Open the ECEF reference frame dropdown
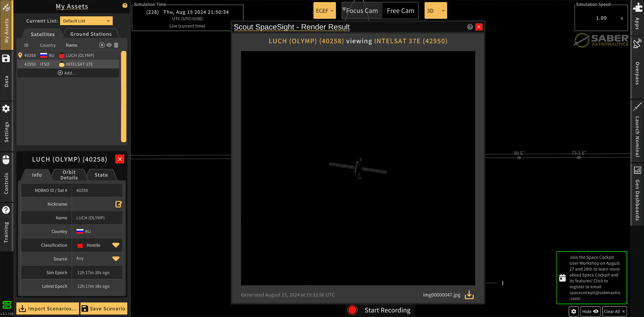This screenshot has width=644, height=317. 325,11
